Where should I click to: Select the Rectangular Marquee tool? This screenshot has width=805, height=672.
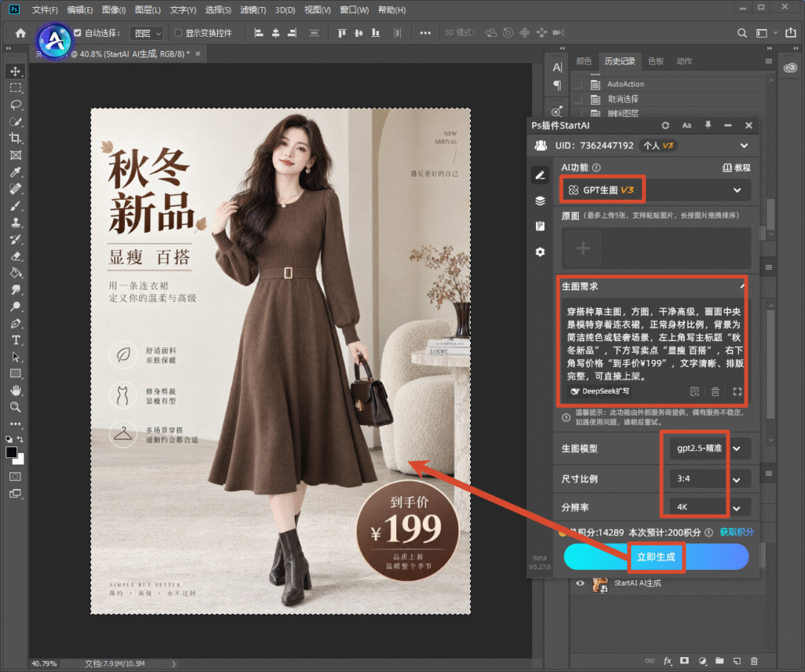tap(16, 88)
